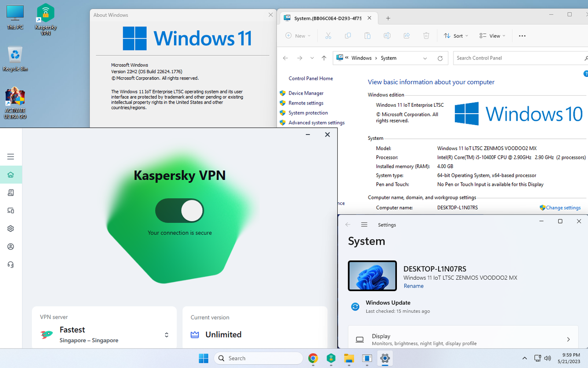The image size is (588, 368).
Task: Open subscription details icon in Kaspersky sidebar
Action: point(11,192)
